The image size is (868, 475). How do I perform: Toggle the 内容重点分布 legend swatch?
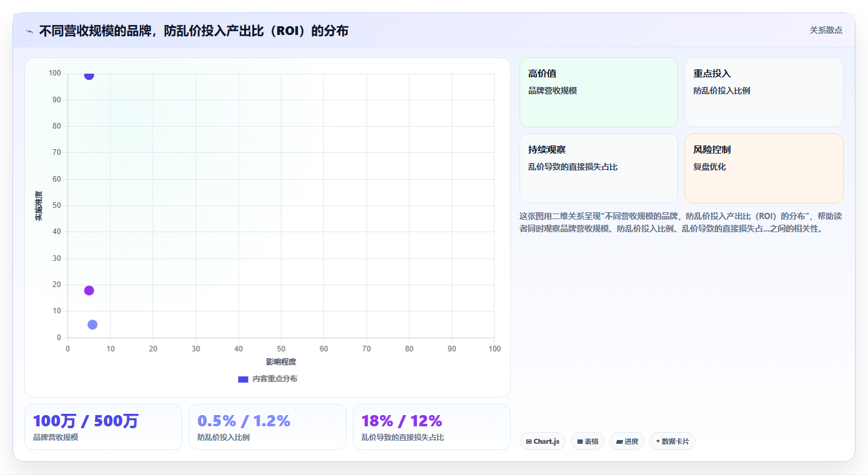[x=243, y=379]
